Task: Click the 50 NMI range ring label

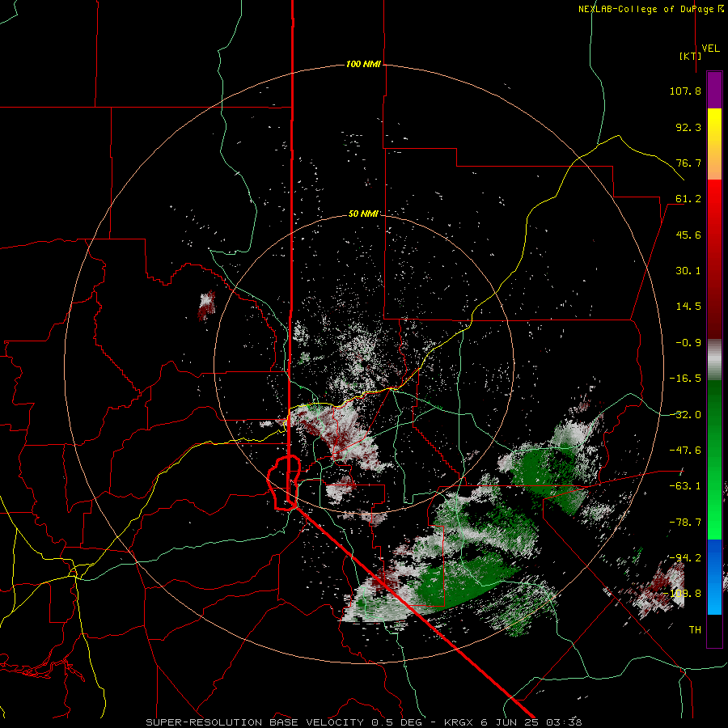Action: [x=363, y=214]
